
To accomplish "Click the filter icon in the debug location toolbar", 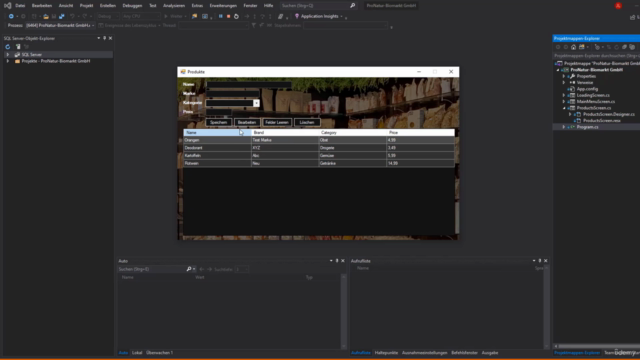I will click(x=253, y=25).
